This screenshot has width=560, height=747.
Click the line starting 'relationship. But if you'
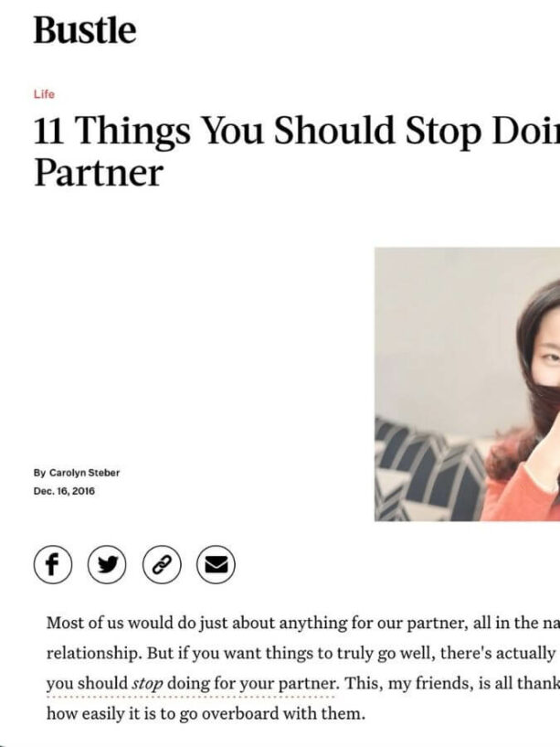click(303, 653)
